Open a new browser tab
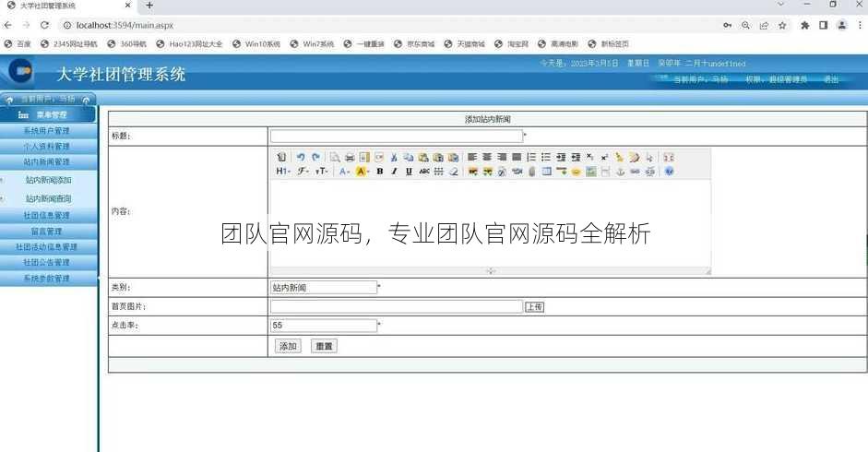Screen dimensions: 868x452 coord(149,6)
